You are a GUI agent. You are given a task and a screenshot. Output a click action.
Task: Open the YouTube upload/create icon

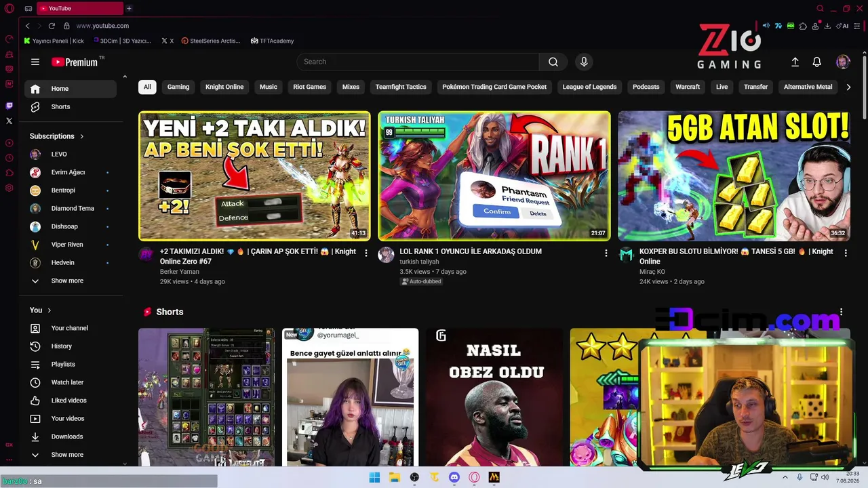pos(795,62)
